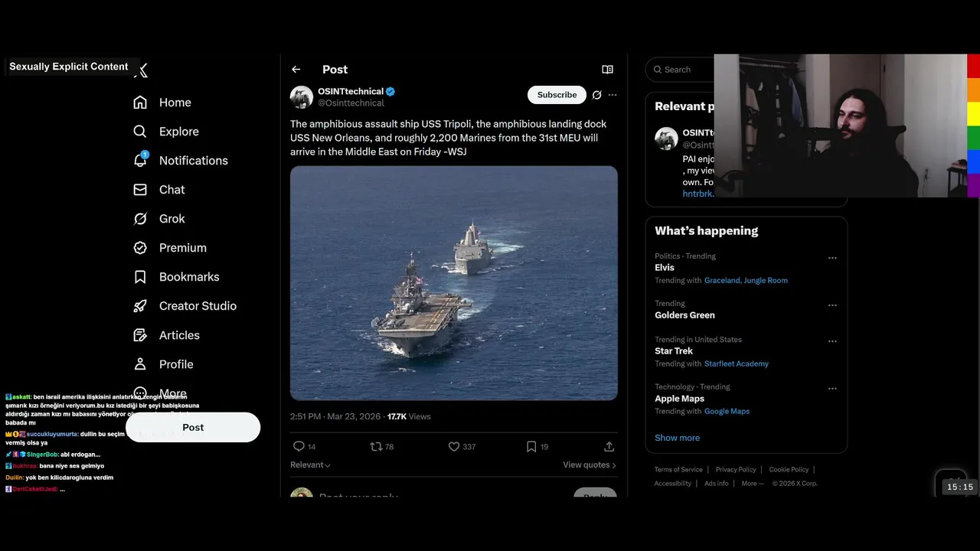Open the post's three-dot more menu
The image size is (980, 551).
[612, 95]
